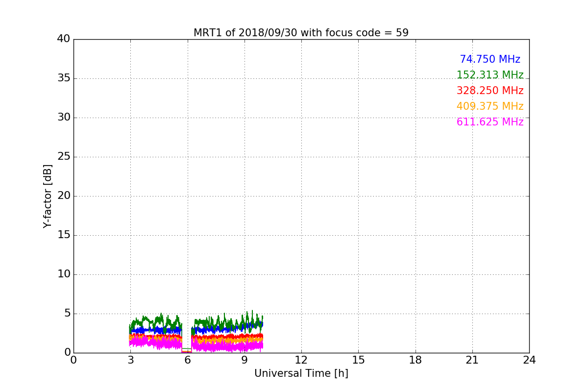
Task: Click the data gap near hour 6
Action: point(186,343)
